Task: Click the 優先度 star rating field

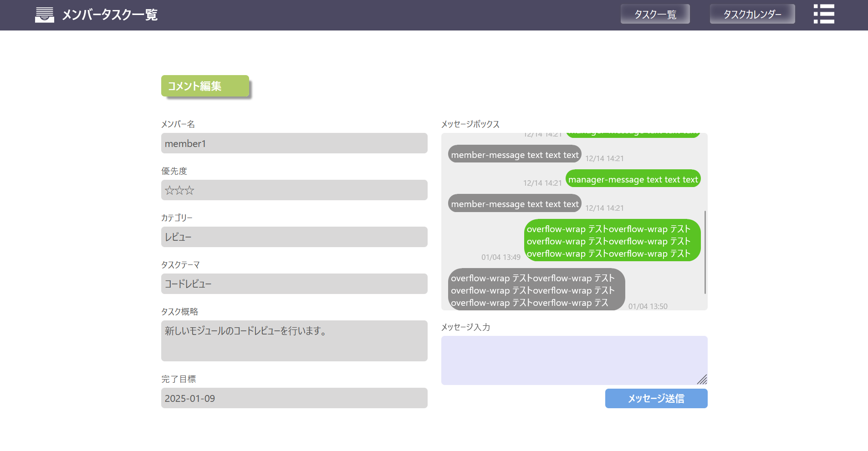Action: 294,190
